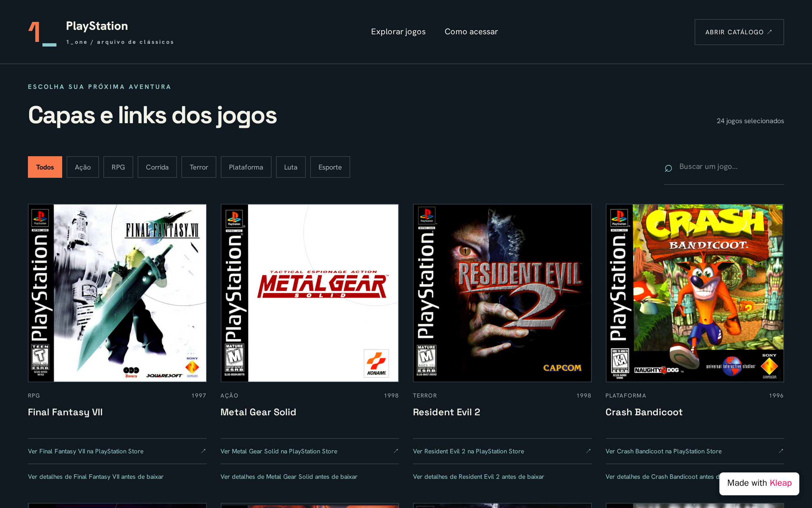Open Ver Resident Evil 2 na PlayStation Store
The height and width of the screenshot is (508, 812).
502,451
